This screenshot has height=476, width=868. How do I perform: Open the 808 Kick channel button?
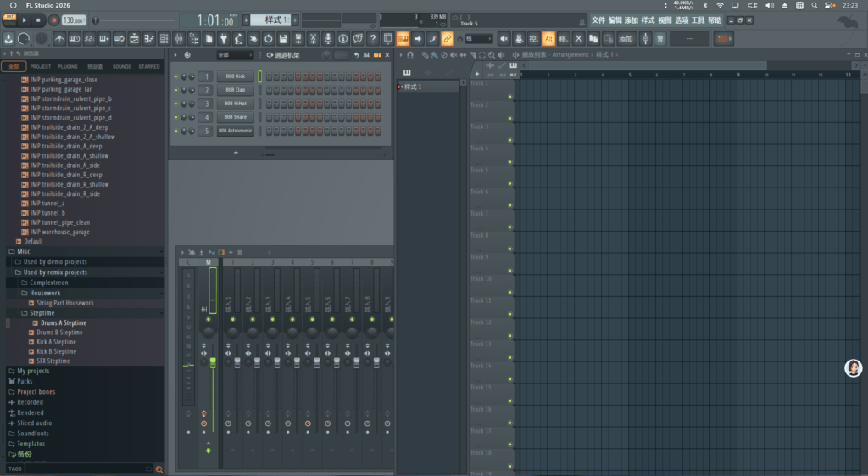[236, 76]
